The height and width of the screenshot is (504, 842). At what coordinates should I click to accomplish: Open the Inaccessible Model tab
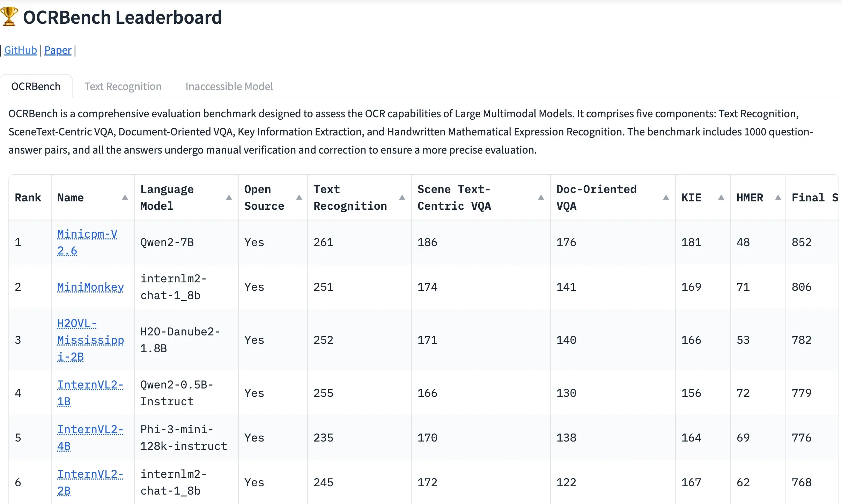click(x=229, y=86)
